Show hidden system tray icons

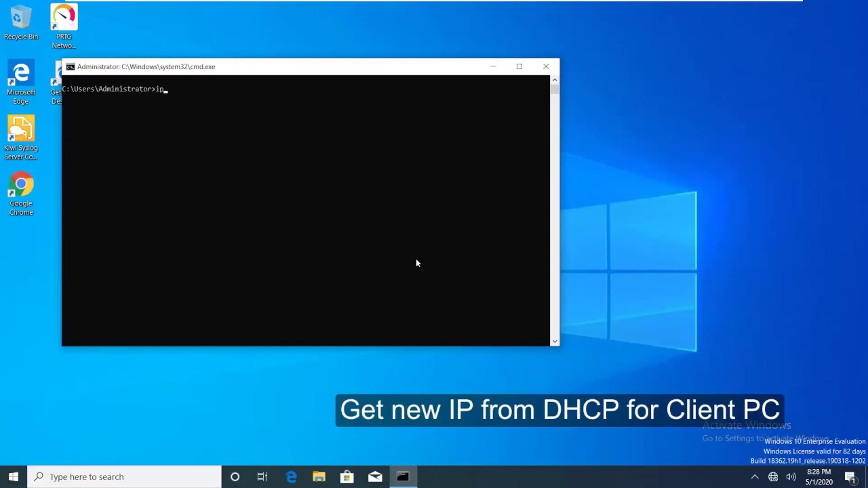tap(755, 476)
